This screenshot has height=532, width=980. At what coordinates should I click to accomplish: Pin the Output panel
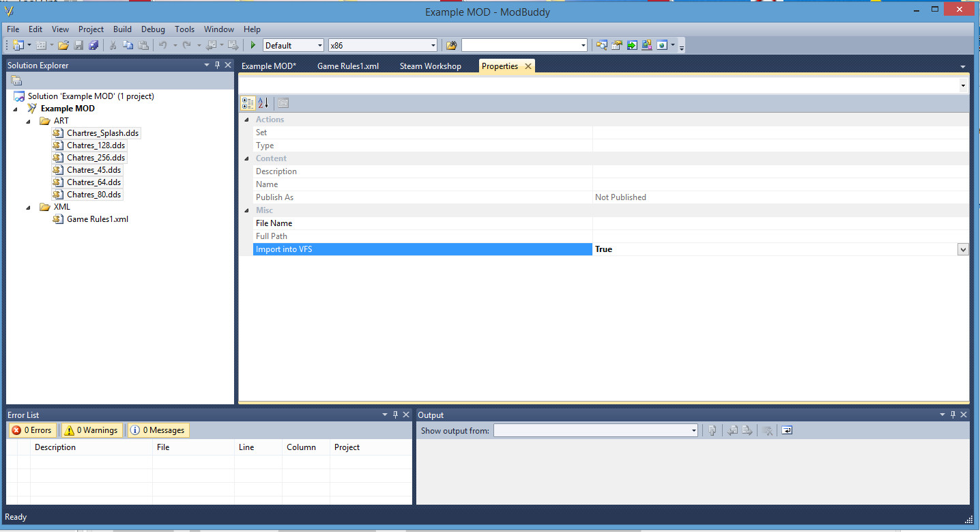coord(953,415)
